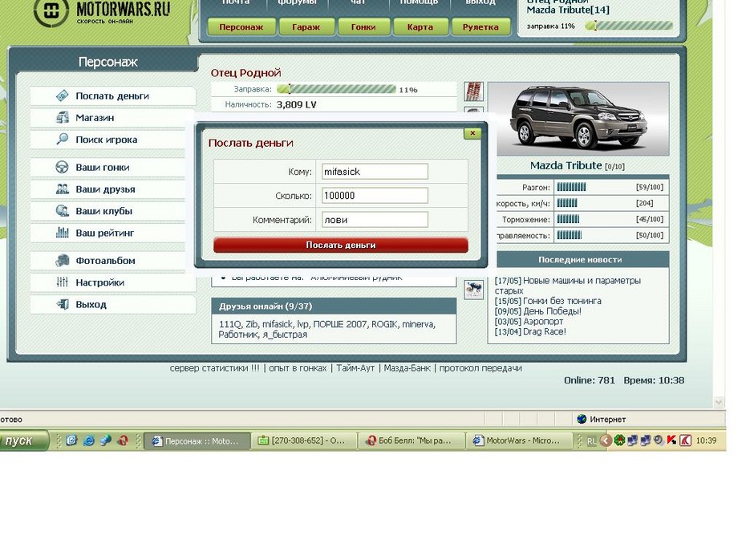Image resolution: width=746 pixels, height=560 pixels.
Task: Go to the Гонки tab
Action: pyautogui.click(x=363, y=27)
